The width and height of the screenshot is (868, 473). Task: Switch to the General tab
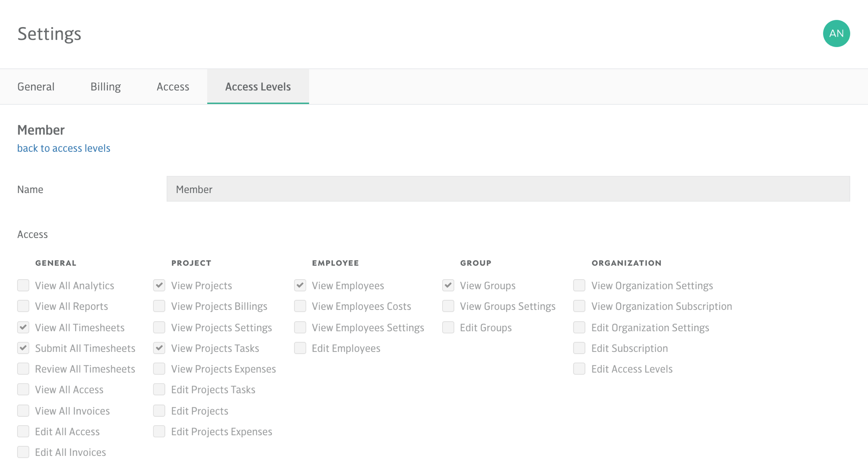pos(36,86)
